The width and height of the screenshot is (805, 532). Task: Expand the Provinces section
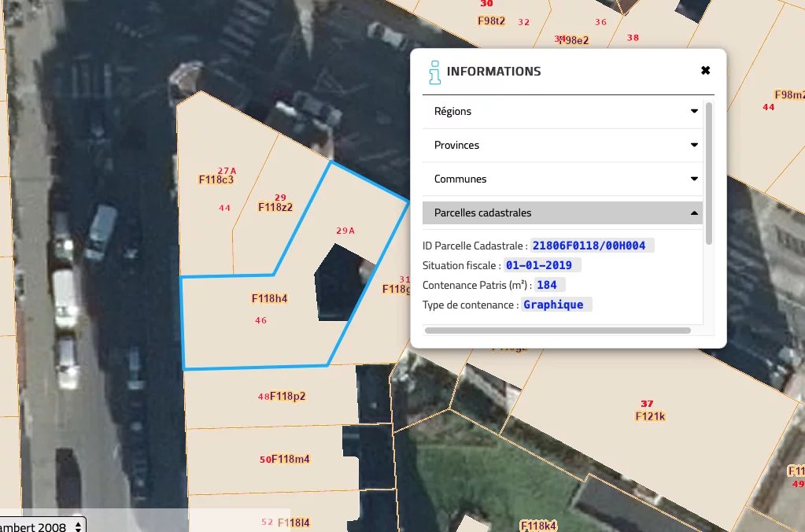(x=562, y=146)
